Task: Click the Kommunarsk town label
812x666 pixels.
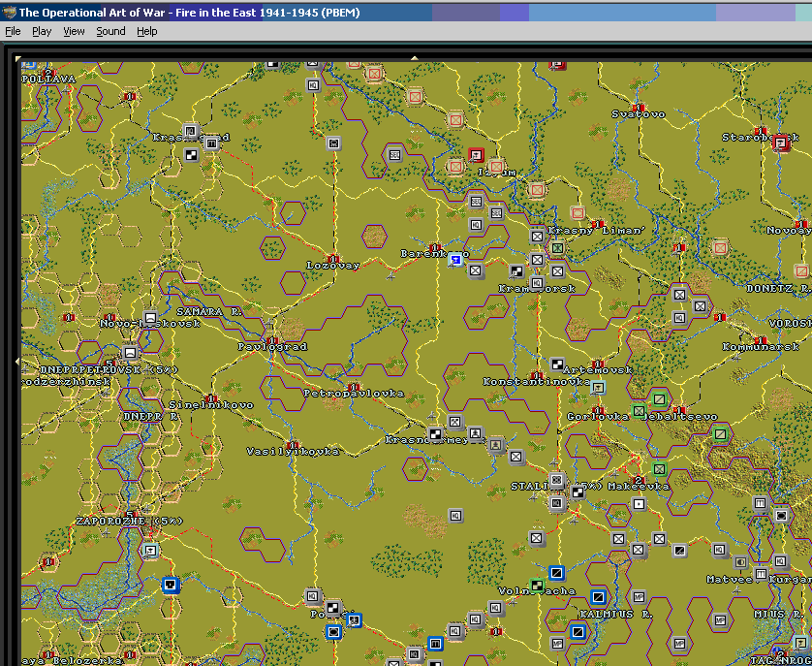Action: [x=761, y=347]
